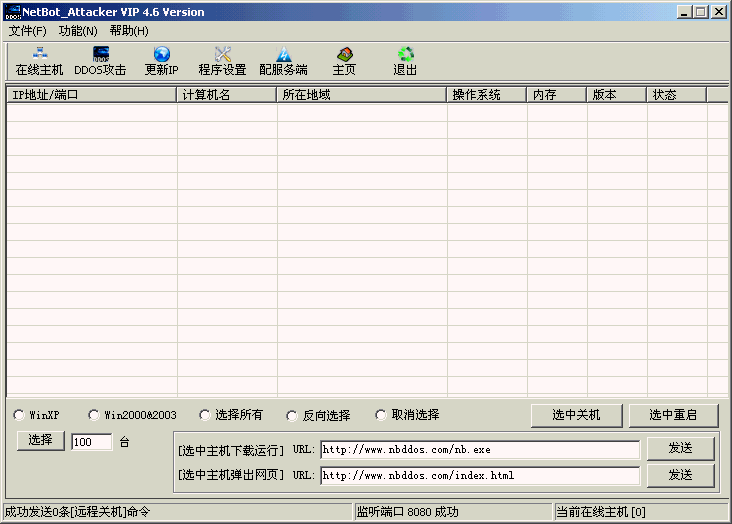
Task: Open the 功能(N) menu
Action: click(78, 31)
